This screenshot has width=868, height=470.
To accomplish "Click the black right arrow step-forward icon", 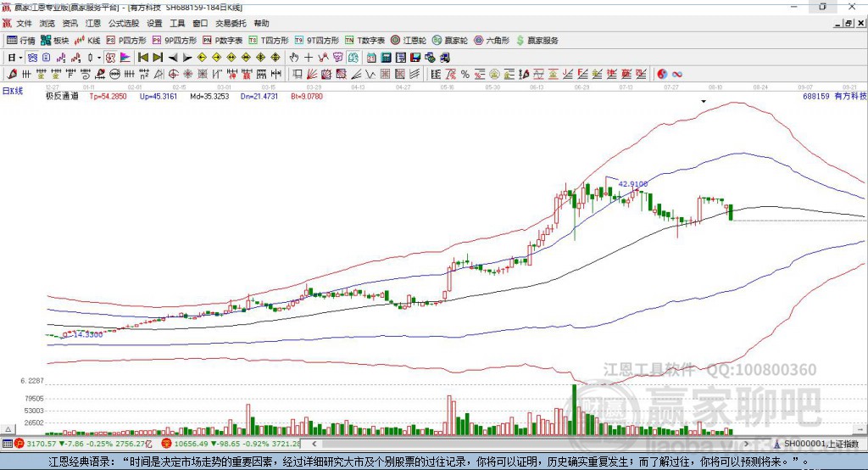I will coord(187,58).
